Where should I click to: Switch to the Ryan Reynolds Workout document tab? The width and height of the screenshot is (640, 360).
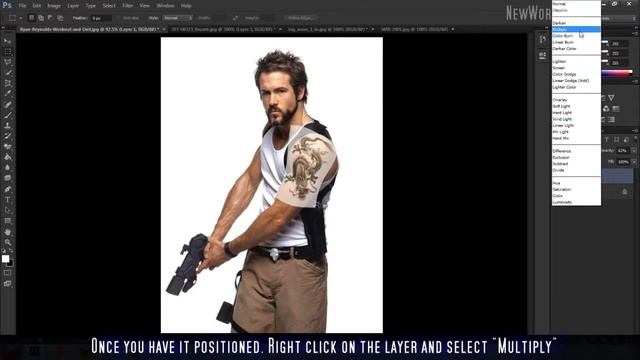point(89,29)
